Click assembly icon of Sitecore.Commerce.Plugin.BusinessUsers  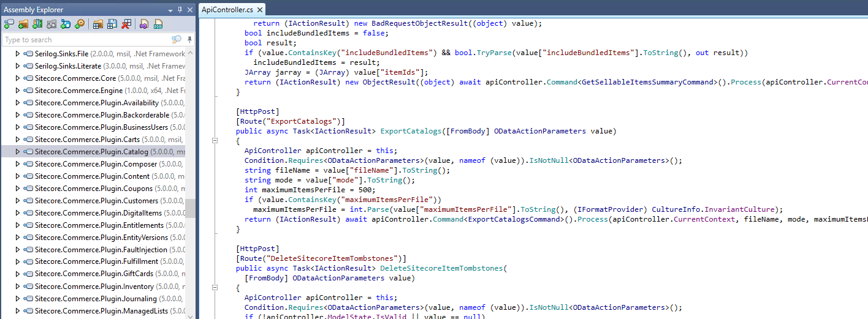(28, 127)
